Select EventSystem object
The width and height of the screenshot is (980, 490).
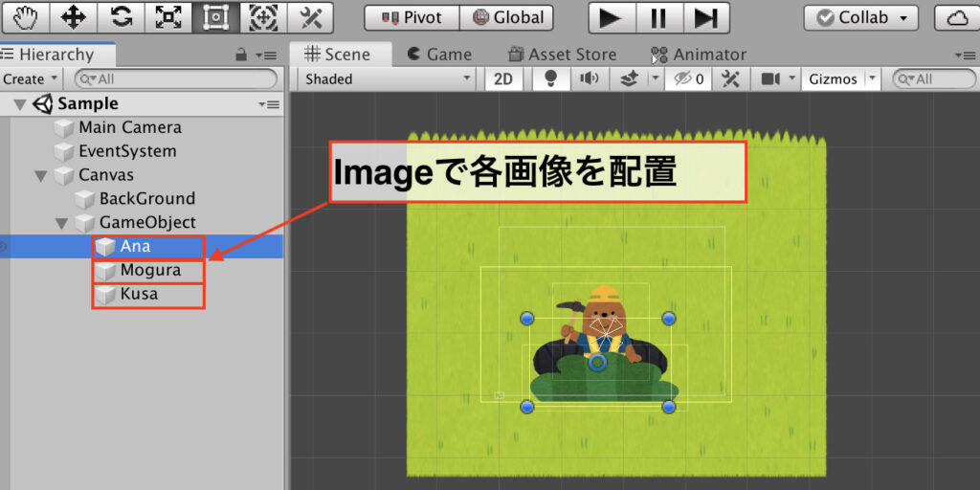[127, 151]
